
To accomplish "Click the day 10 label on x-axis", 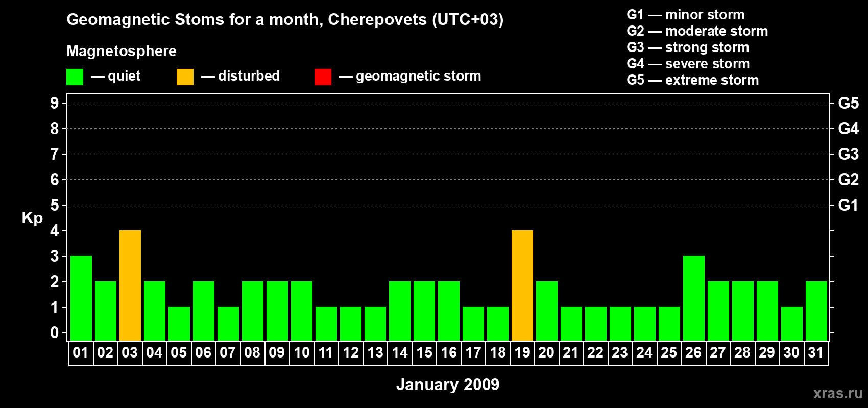I will [x=302, y=353].
